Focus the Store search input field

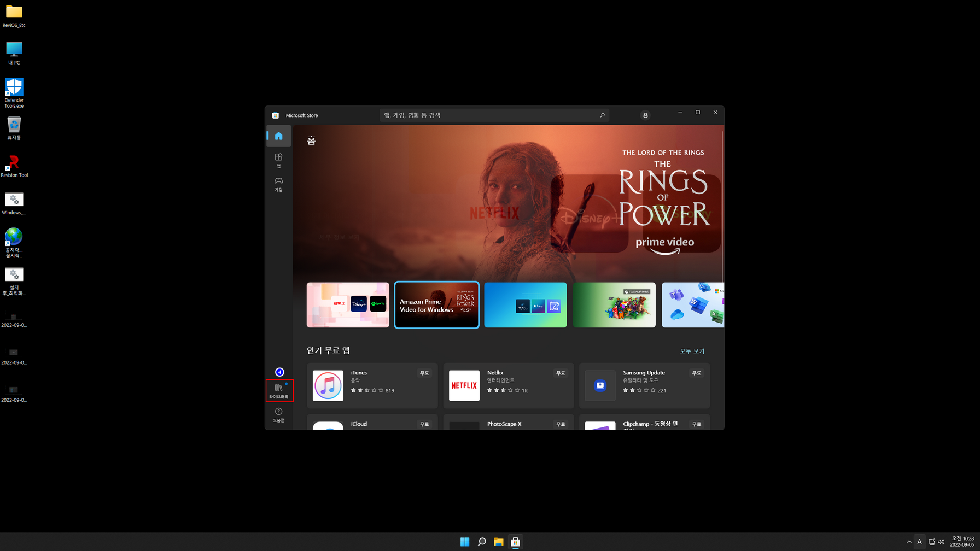(x=494, y=115)
